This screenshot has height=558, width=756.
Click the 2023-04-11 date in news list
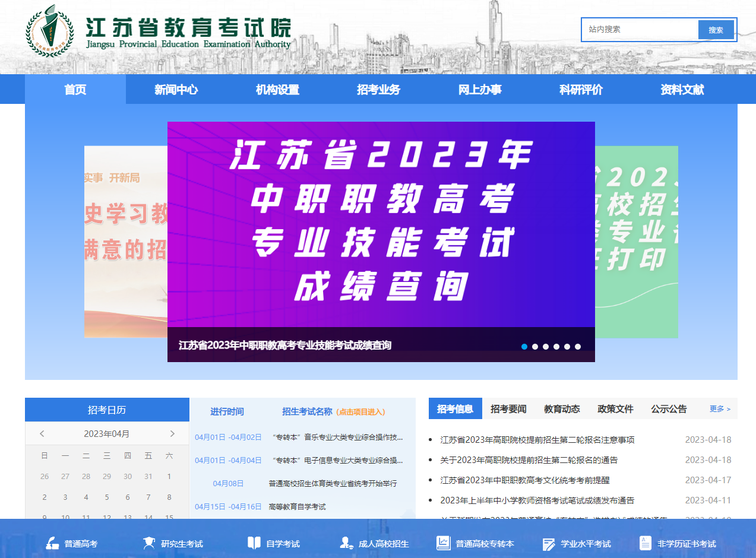(708, 500)
